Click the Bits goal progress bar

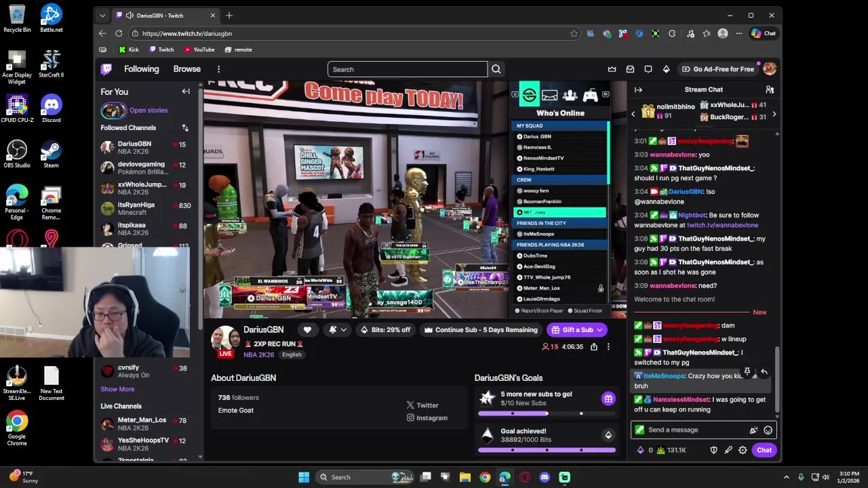(547, 450)
